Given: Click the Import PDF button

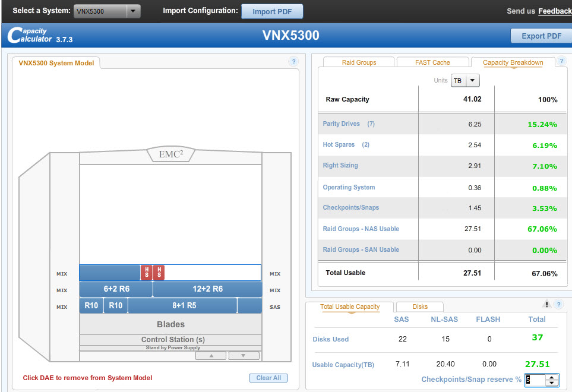Looking at the screenshot, I should point(272,12).
